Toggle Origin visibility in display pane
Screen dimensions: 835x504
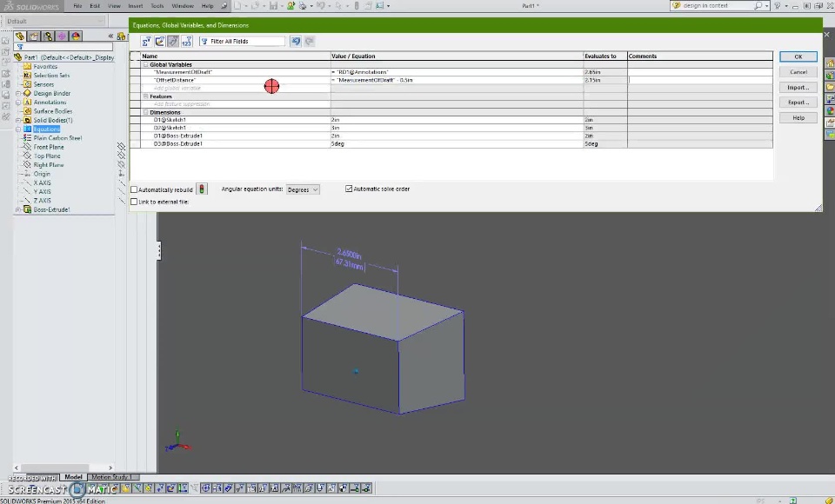click(122, 174)
